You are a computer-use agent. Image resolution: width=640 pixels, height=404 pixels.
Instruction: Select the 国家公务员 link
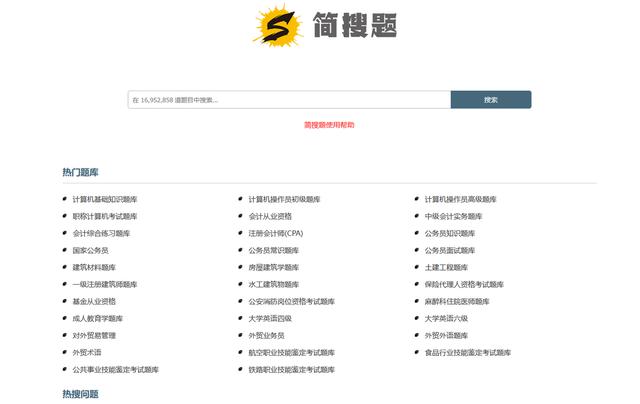pos(90,250)
